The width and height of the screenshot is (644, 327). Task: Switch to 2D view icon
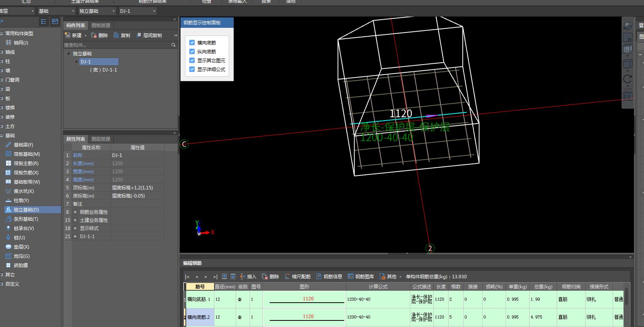point(628,37)
